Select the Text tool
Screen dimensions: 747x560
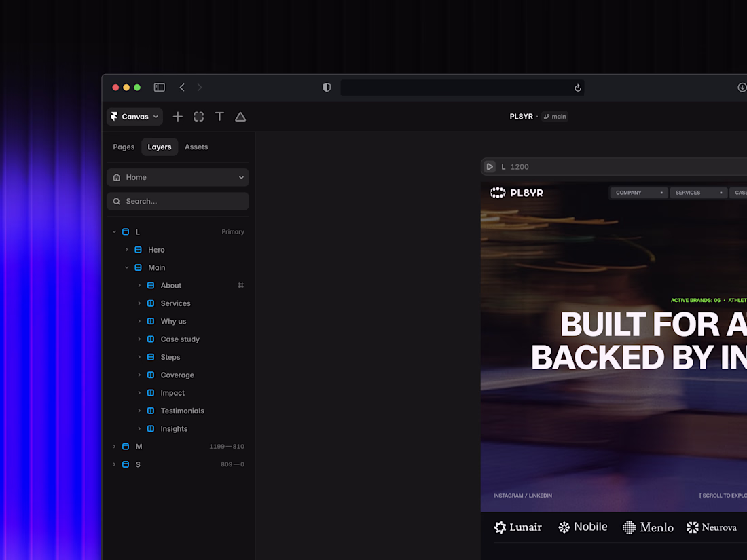tap(219, 117)
